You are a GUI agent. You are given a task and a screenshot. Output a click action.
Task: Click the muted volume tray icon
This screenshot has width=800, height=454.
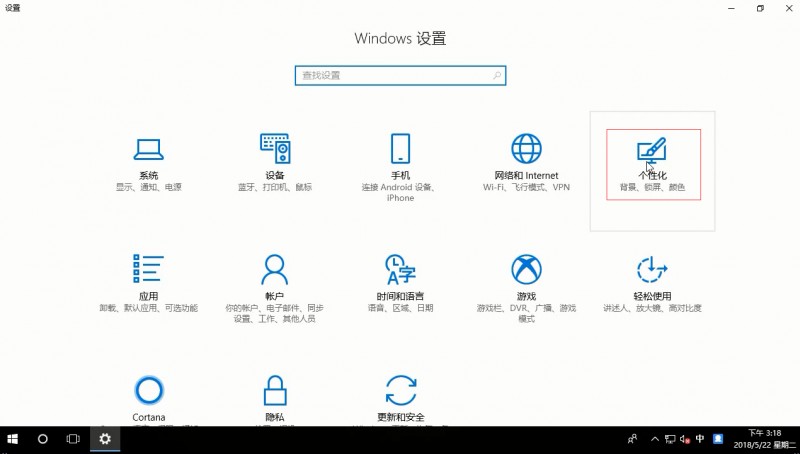pos(685,439)
